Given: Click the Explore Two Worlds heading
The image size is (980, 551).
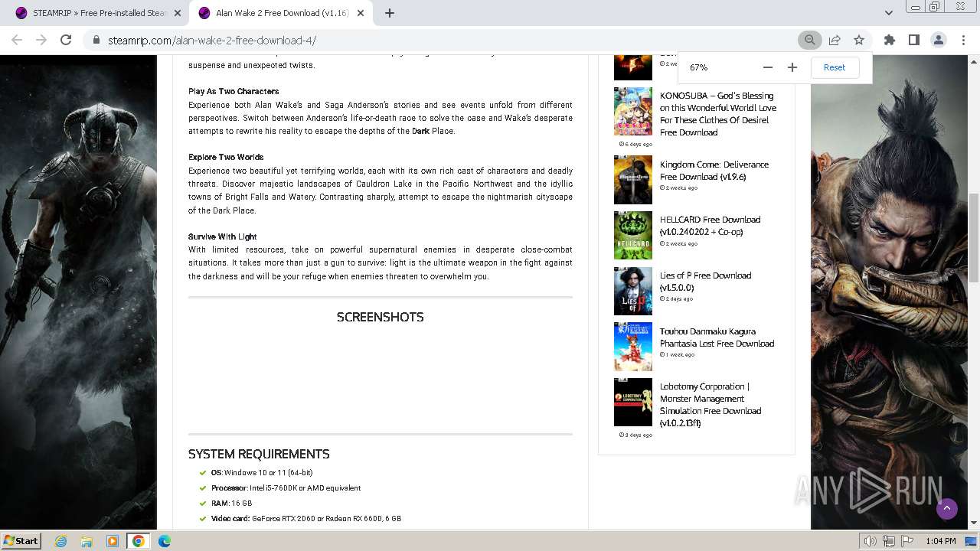Looking at the screenshot, I should [x=226, y=157].
